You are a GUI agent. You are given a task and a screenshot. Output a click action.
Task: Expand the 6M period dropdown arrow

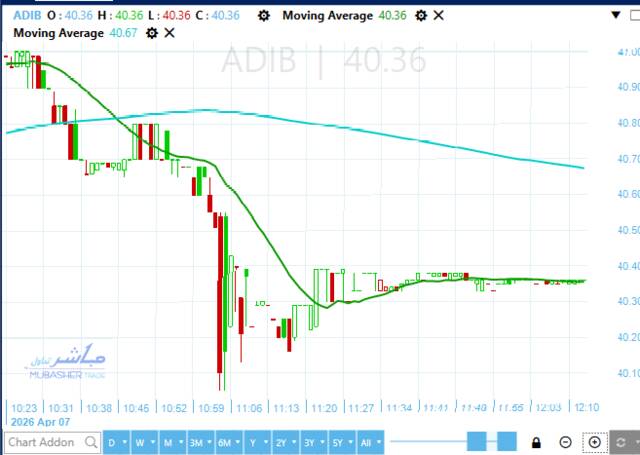tap(238, 442)
